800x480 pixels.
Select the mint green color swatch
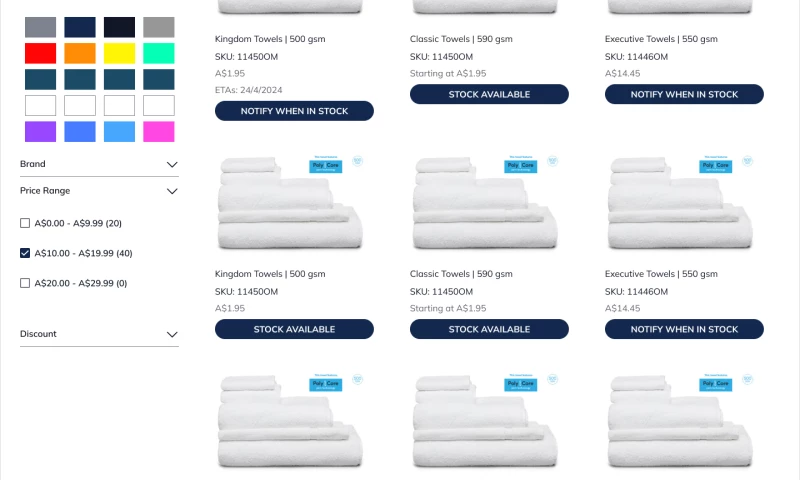[x=159, y=53]
